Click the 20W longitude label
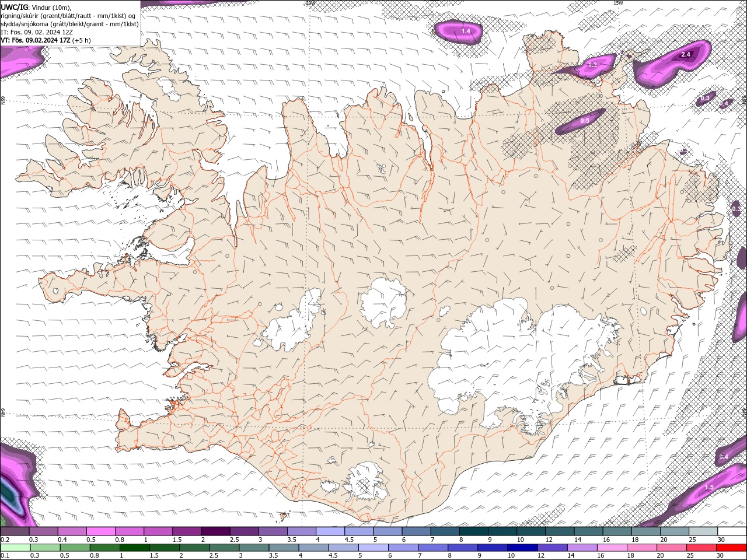747x560 pixels. [x=310, y=3]
